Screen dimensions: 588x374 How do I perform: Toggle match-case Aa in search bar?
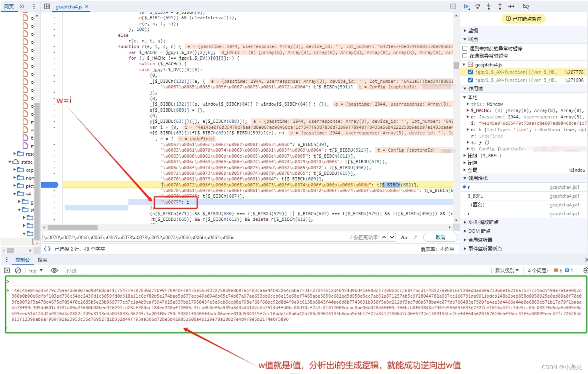[404, 237]
